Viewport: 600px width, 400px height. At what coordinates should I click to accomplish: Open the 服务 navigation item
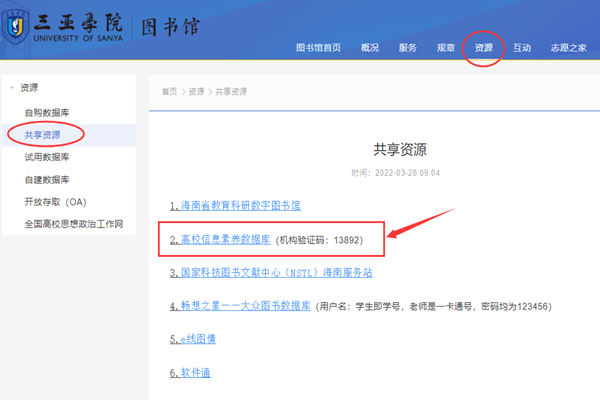(x=408, y=48)
